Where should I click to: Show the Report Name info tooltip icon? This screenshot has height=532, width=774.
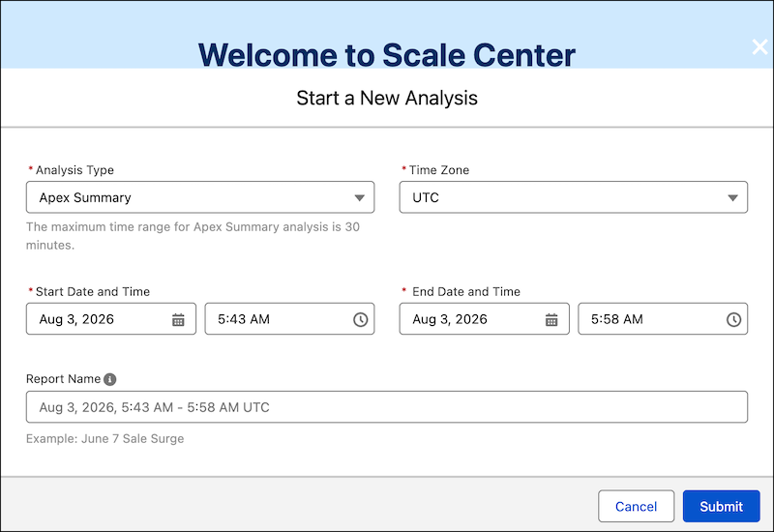[x=110, y=379]
